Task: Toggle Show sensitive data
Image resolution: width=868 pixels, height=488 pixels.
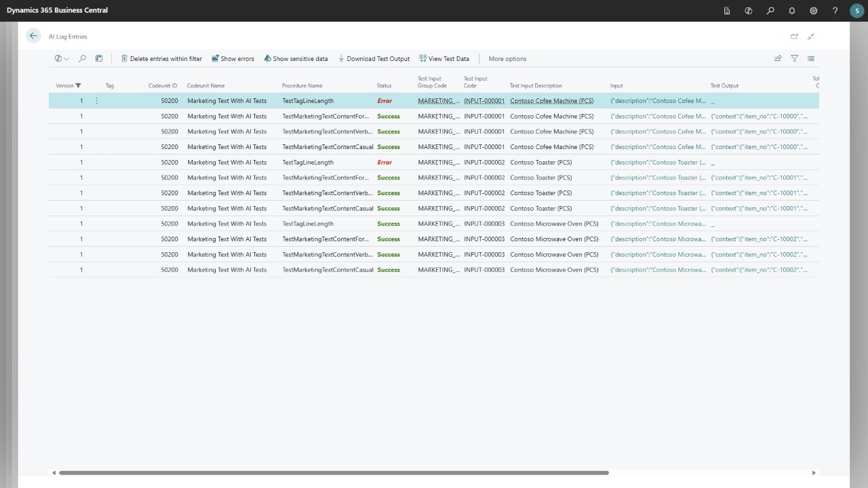Action: pyautogui.click(x=296, y=58)
